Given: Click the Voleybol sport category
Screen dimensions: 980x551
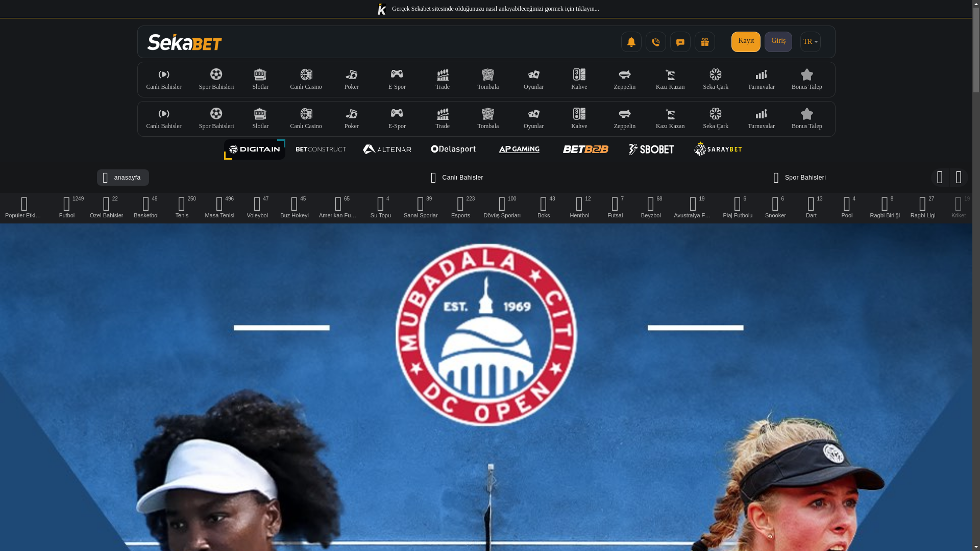Looking at the screenshot, I should click(257, 208).
